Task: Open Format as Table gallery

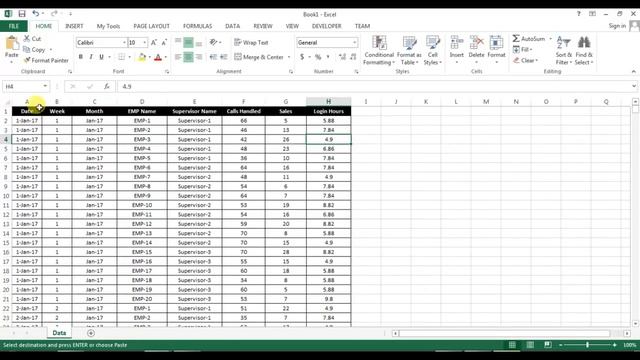Action: pos(409,50)
